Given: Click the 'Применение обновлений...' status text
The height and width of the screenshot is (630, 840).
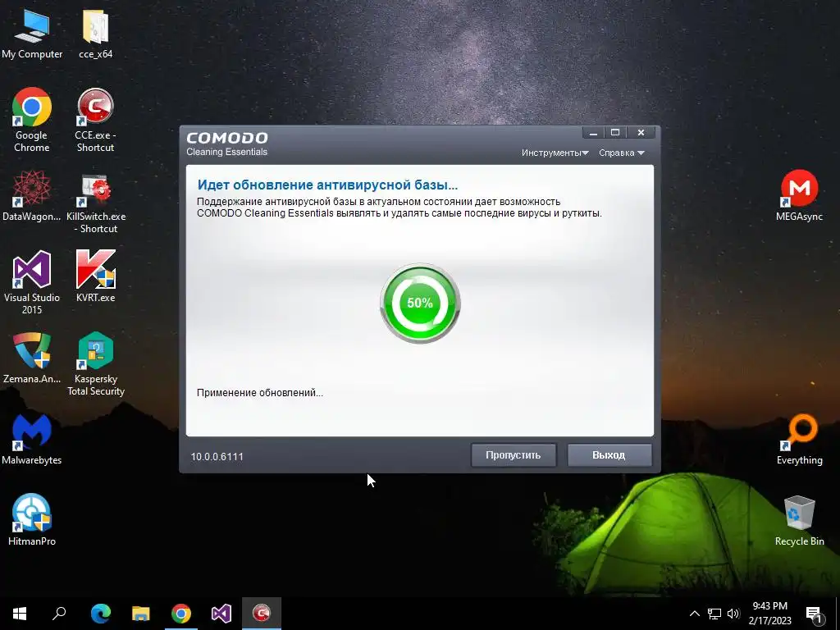Looking at the screenshot, I should pos(260,393).
